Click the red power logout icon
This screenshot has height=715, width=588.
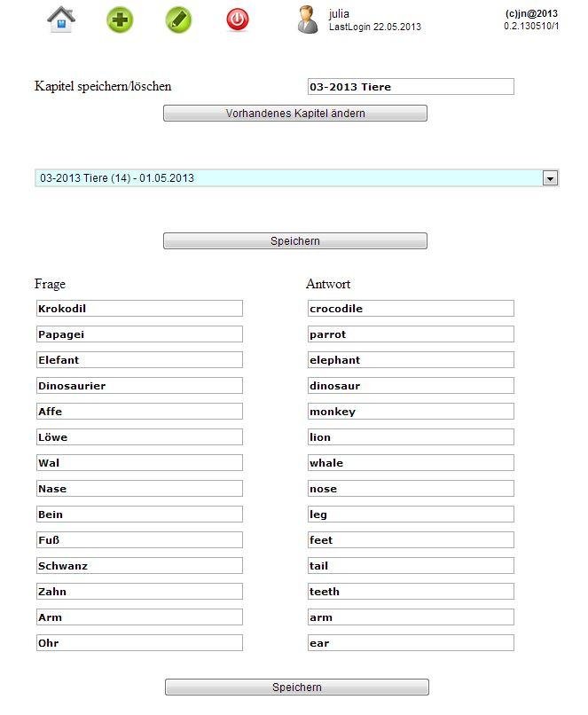[238, 20]
